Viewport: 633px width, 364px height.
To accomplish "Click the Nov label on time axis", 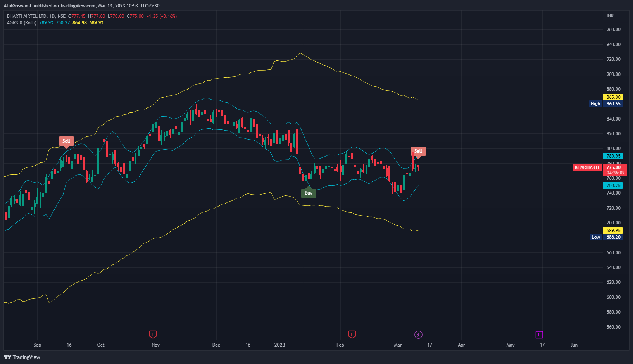I will 155,345.
